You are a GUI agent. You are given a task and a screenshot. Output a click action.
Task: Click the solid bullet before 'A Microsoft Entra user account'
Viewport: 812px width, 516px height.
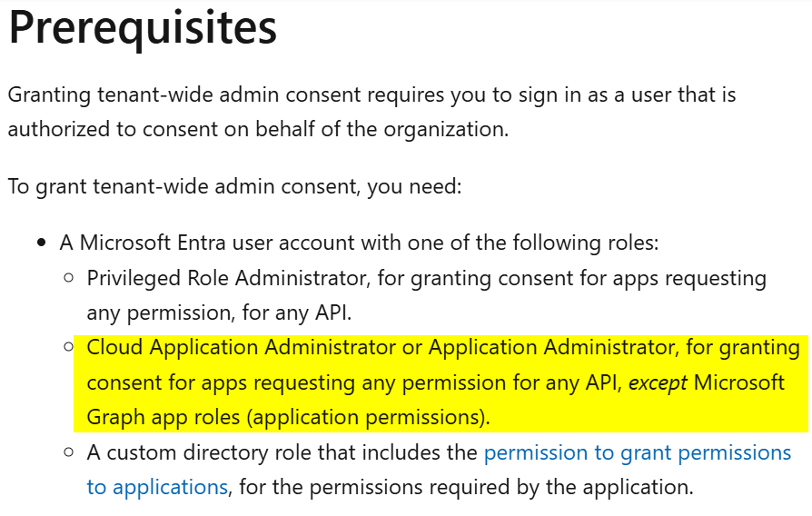coord(42,243)
